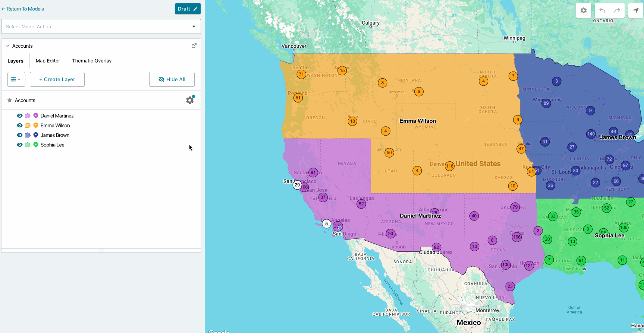Viewport: 644px width, 333px height.
Task: Switch to the Thematic Overlay tab
Action: [x=92, y=61]
